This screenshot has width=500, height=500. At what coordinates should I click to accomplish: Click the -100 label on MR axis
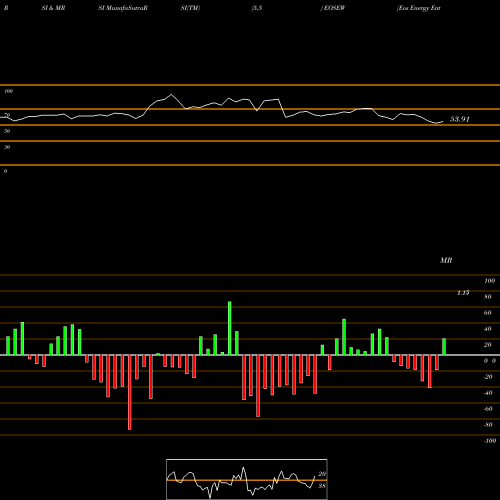coord(490,441)
